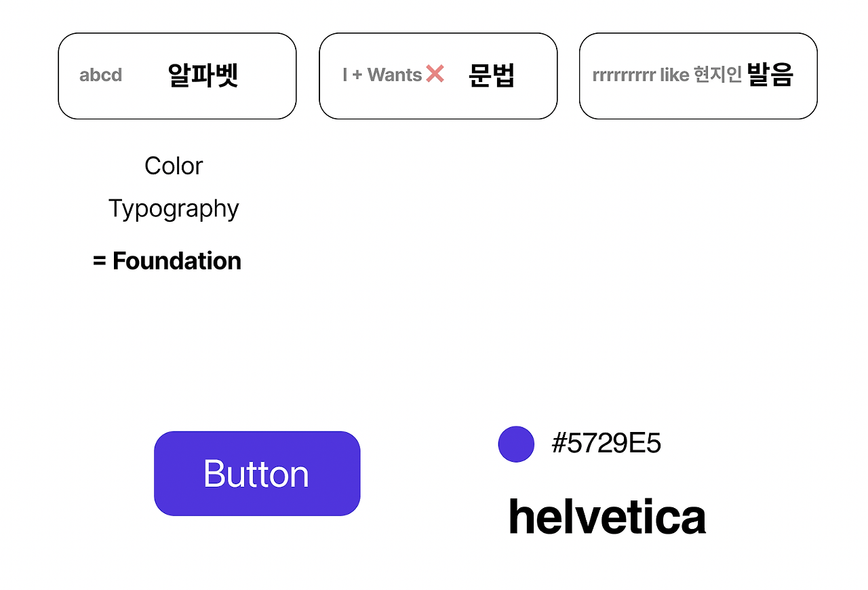868x590 pixels.
Task: Click the rrrrrrrrr like 현지인 text
Action: coord(667,75)
